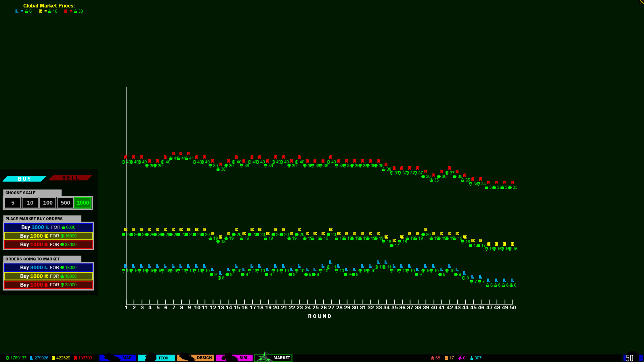The image size is (644, 362).
Task: Place the Buy 1000 for 33000 red order
Action: [x=48, y=244]
